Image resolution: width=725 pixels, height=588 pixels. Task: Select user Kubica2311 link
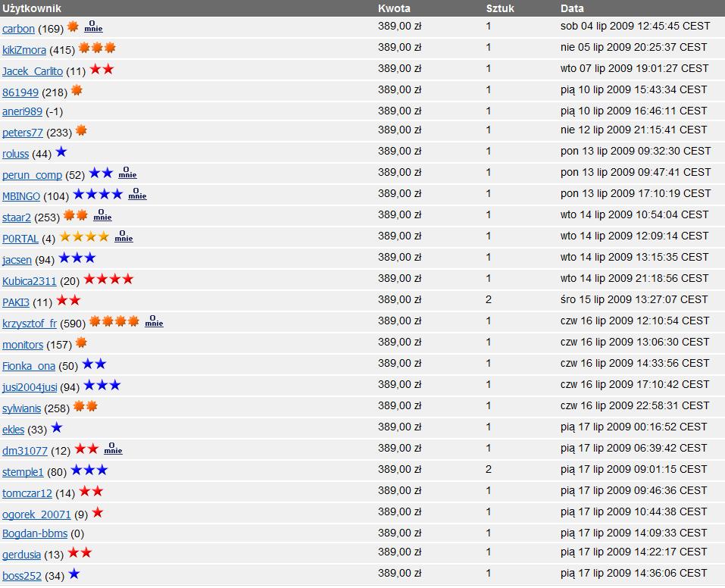tap(30, 281)
